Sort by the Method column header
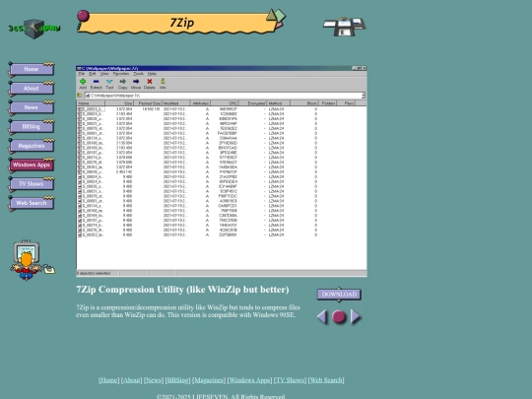532x399 pixels. (279, 103)
